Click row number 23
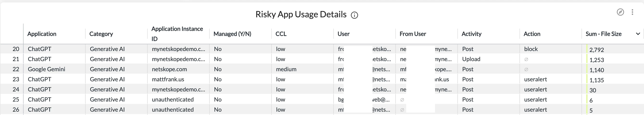 (16, 79)
